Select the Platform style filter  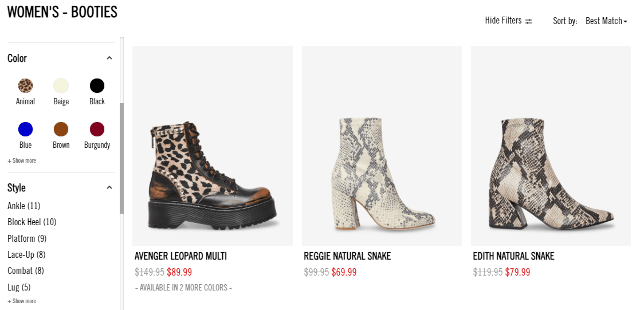click(x=27, y=238)
